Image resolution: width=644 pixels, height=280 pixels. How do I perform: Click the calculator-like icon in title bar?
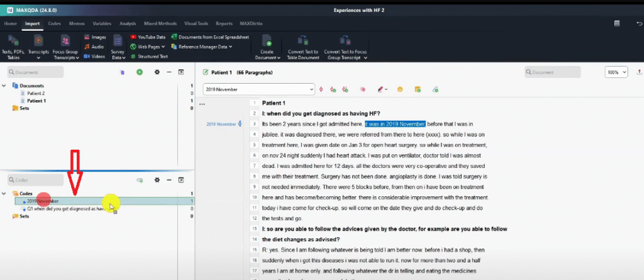pyautogui.click(x=617, y=23)
